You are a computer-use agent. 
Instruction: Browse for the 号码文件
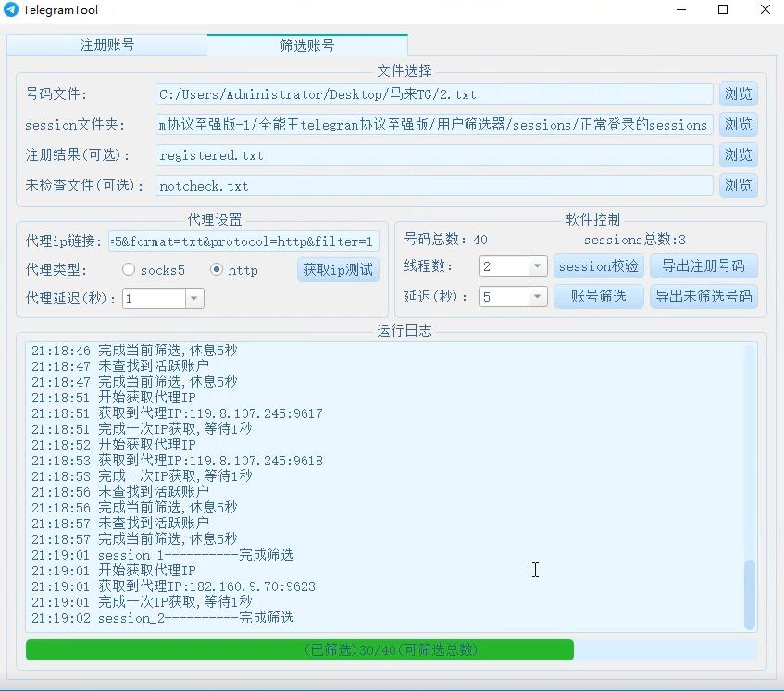pos(738,94)
